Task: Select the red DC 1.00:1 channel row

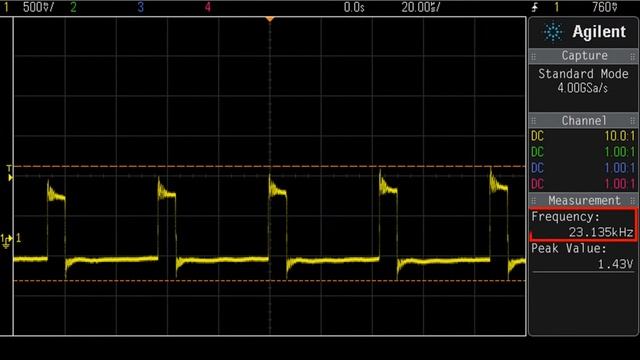Action: (583, 184)
